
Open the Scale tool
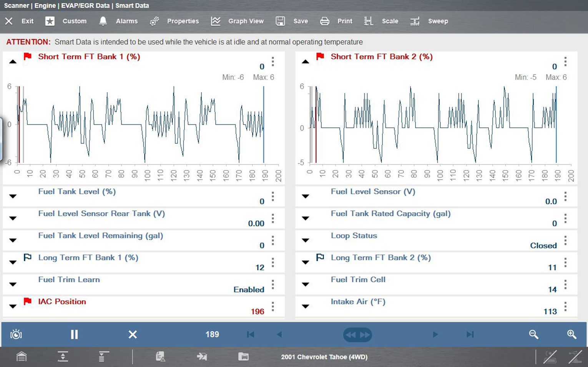coord(369,21)
